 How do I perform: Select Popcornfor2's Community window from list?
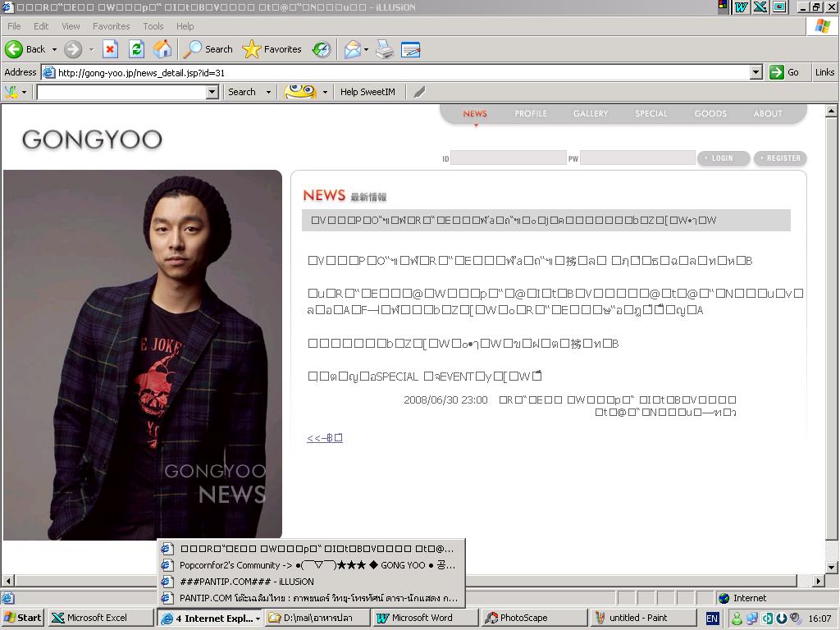pos(311,565)
